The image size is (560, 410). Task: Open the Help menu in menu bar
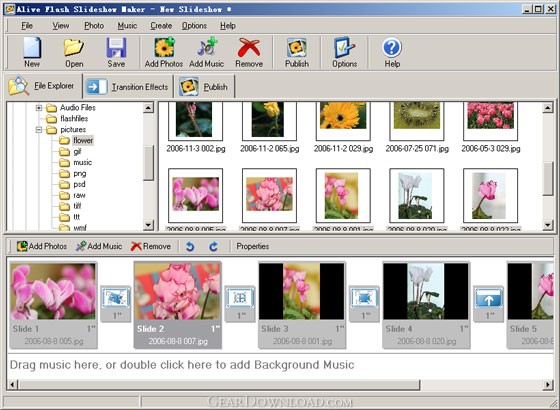point(228,26)
